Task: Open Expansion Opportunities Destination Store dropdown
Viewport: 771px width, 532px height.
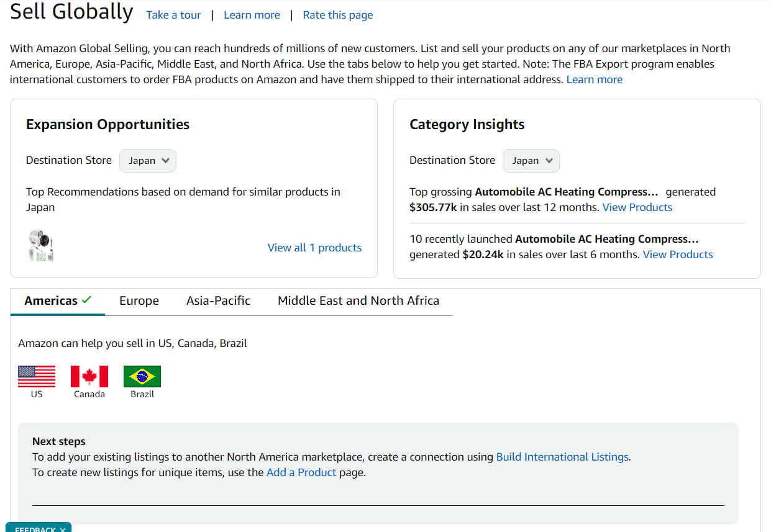Action: 148,161
